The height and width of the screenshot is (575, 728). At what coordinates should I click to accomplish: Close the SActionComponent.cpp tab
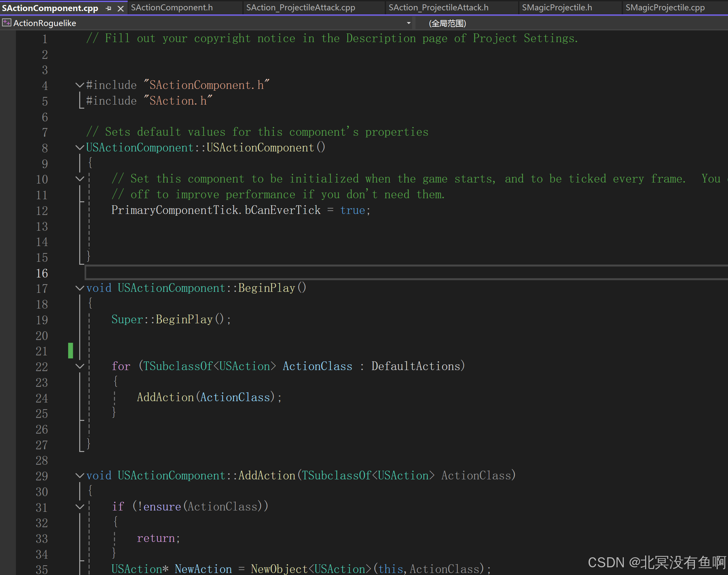click(x=120, y=8)
